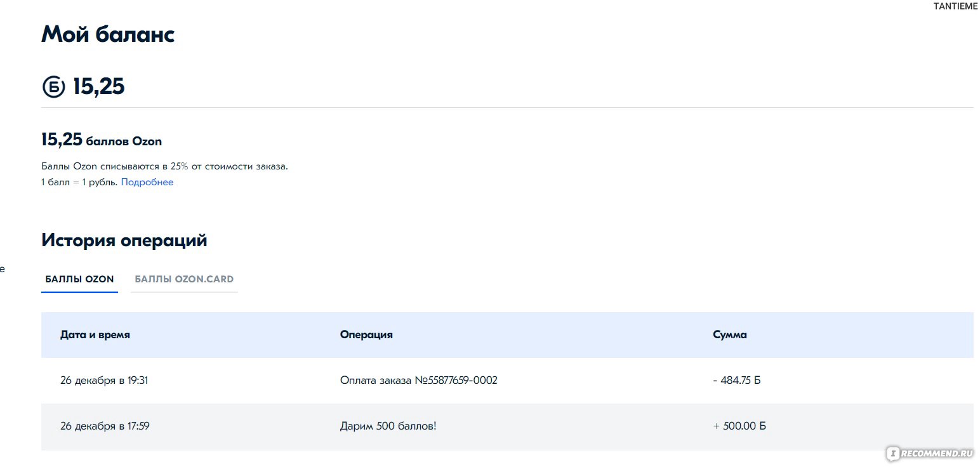Open the Подробнее link
This screenshot has height=467, width=980.
coord(147,182)
